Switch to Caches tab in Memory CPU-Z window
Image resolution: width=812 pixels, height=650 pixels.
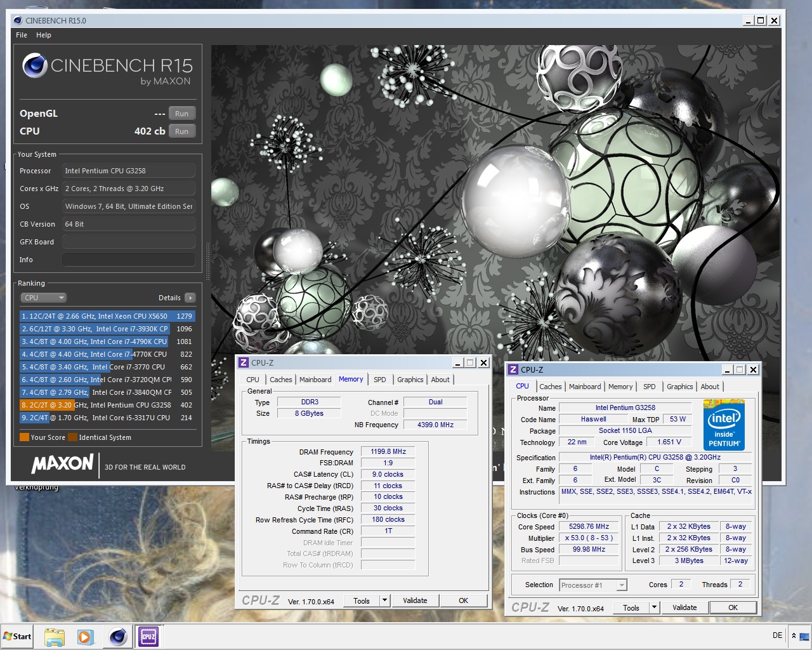[x=280, y=380]
